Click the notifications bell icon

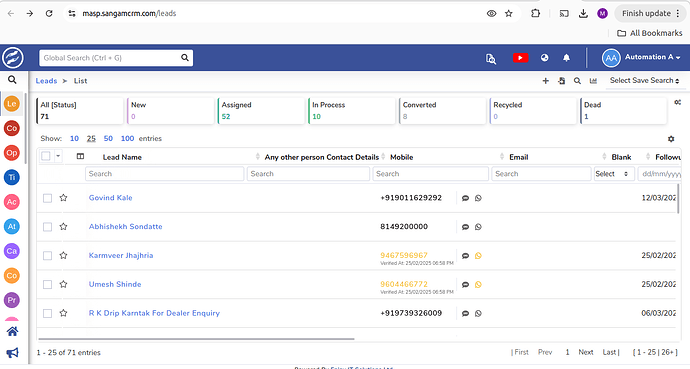point(566,58)
